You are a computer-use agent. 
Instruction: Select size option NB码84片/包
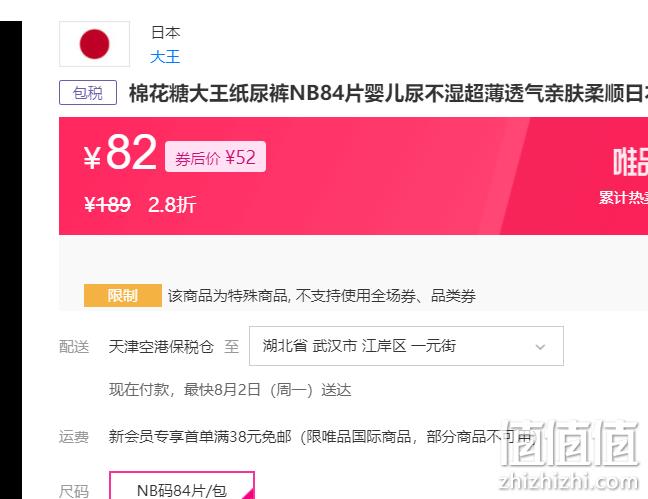pos(182,486)
